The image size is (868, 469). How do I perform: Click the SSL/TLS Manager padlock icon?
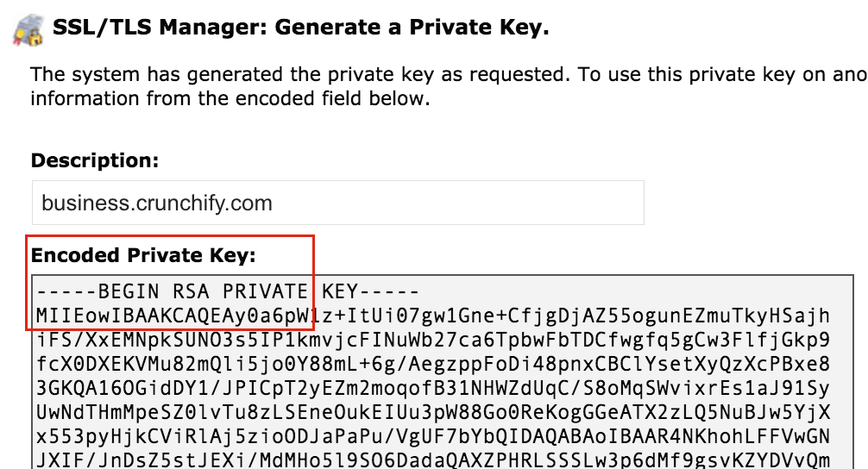pos(28,30)
